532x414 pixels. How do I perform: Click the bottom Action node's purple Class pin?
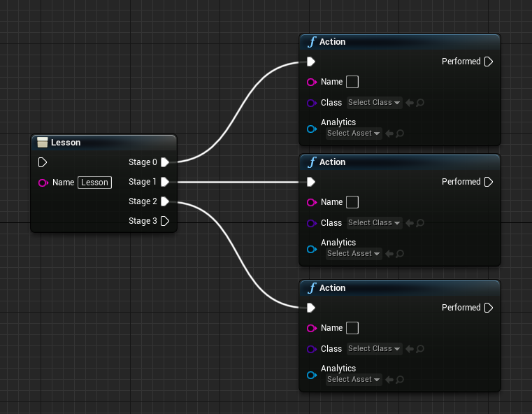(x=312, y=349)
